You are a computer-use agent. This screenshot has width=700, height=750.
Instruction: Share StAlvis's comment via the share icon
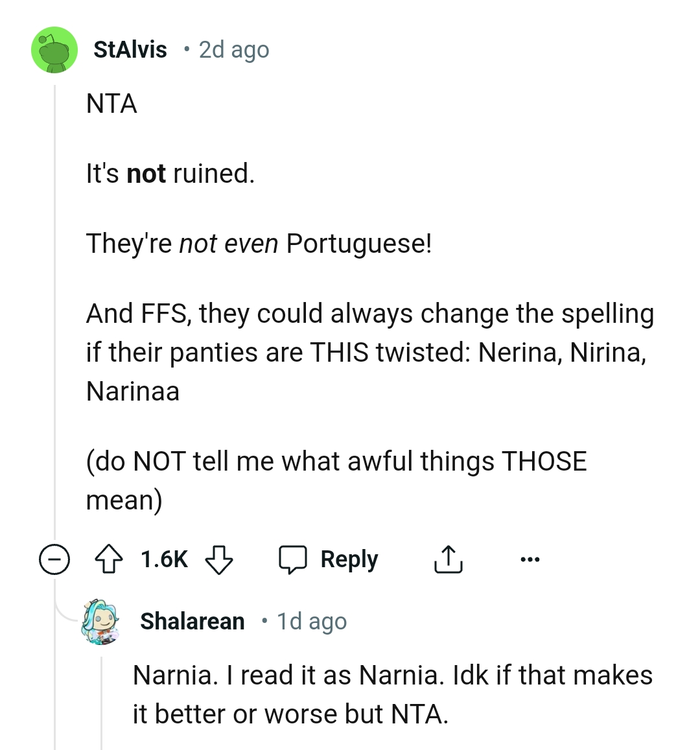pyautogui.click(x=447, y=559)
